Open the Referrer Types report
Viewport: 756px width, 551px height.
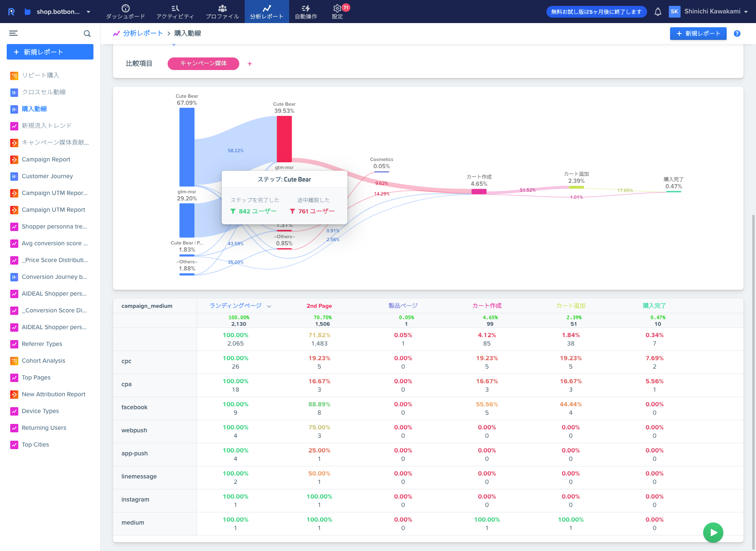pyautogui.click(x=42, y=344)
